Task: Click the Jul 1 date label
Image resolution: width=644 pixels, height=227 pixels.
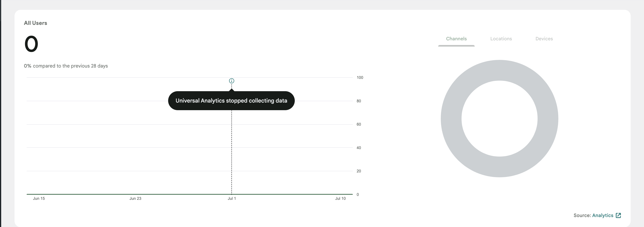Action: point(231,198)
